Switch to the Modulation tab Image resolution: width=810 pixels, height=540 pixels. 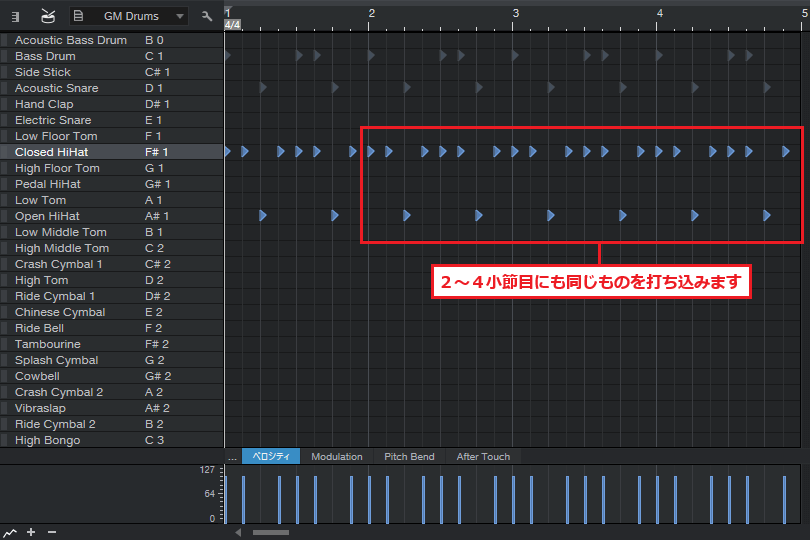[337, 457]
